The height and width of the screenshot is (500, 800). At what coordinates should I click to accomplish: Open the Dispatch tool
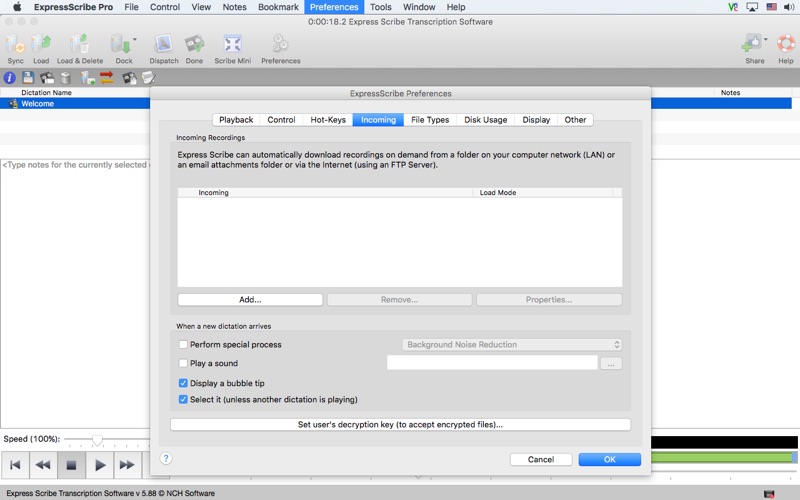pyautogui.click(x=164, y=49)
